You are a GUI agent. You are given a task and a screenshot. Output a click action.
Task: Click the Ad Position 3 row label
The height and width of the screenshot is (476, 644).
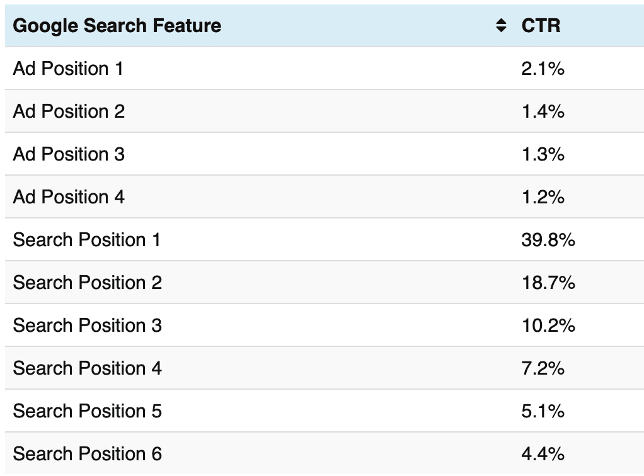[68, 155]
